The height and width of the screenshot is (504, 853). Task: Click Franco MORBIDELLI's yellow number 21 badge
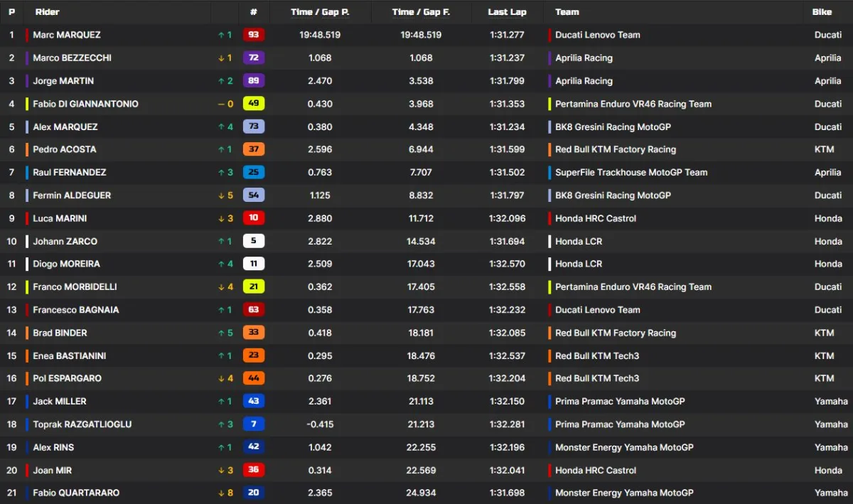(x=254, y=287)
